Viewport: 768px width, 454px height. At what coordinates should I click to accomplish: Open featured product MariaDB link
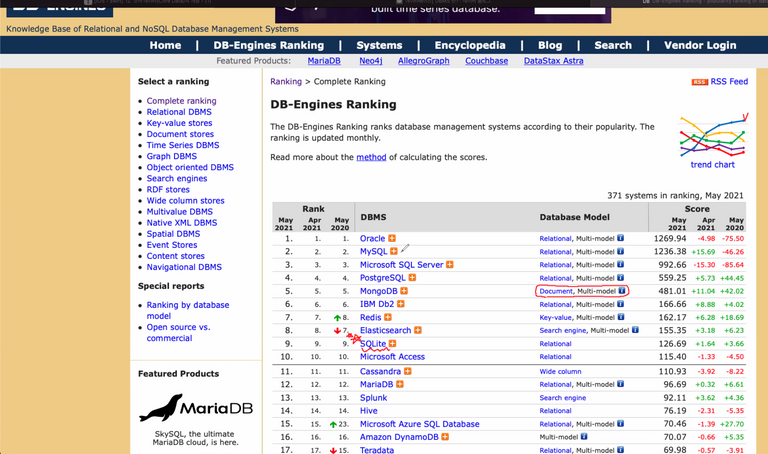pyautogui.click(x=324, y=61)
